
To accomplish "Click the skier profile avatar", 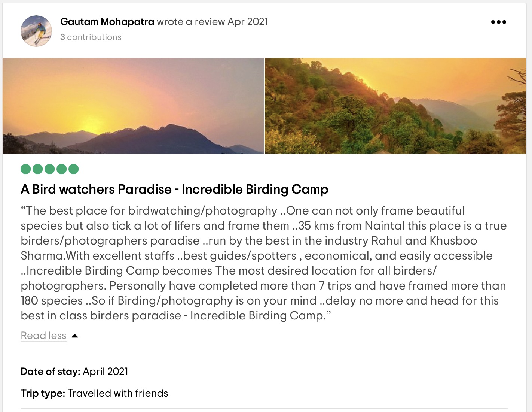I will (36, 31).
